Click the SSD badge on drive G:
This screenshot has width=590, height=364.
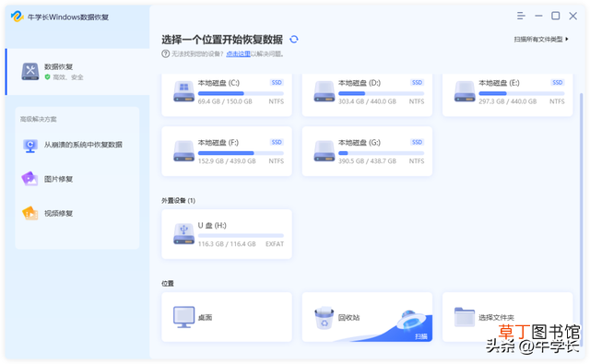click(417, 142)
